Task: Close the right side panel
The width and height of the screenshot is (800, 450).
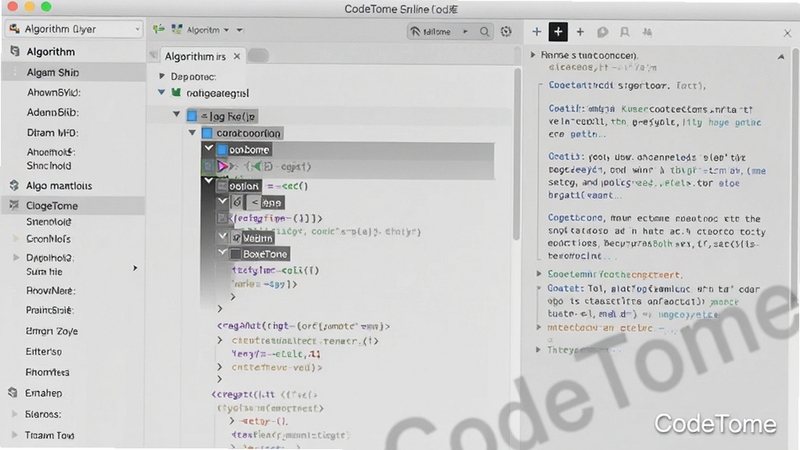Action: tap(787, 33)
